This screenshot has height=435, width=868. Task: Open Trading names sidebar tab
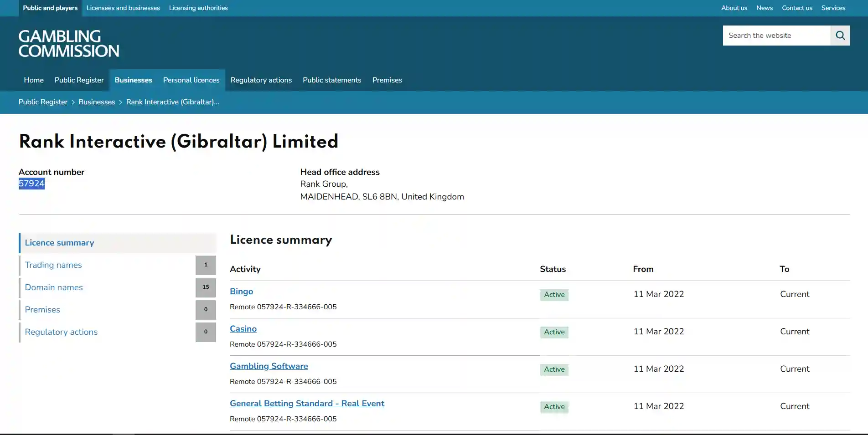point(118,266)
